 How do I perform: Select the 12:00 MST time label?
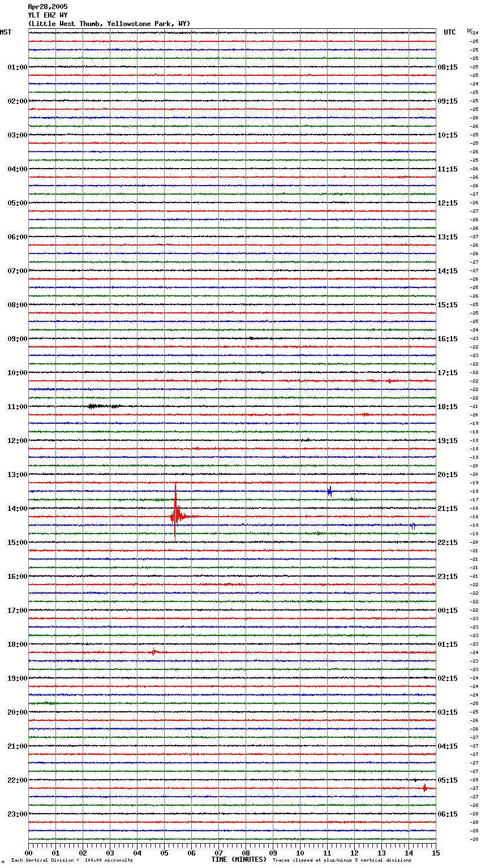point(18,441)
